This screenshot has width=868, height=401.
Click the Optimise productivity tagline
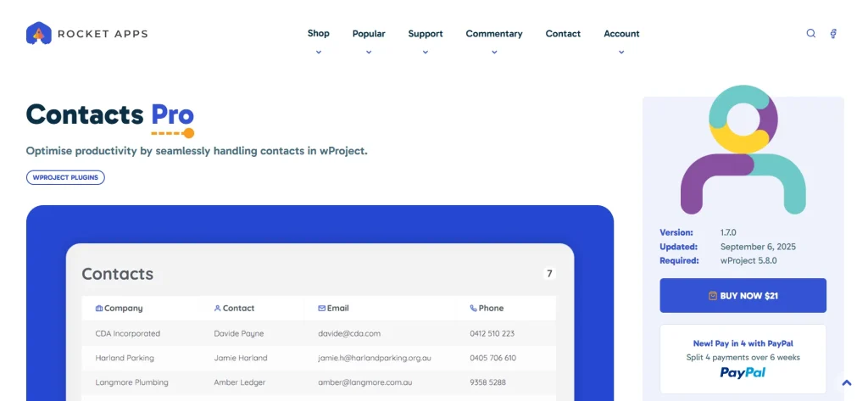[x=197, y=151]
